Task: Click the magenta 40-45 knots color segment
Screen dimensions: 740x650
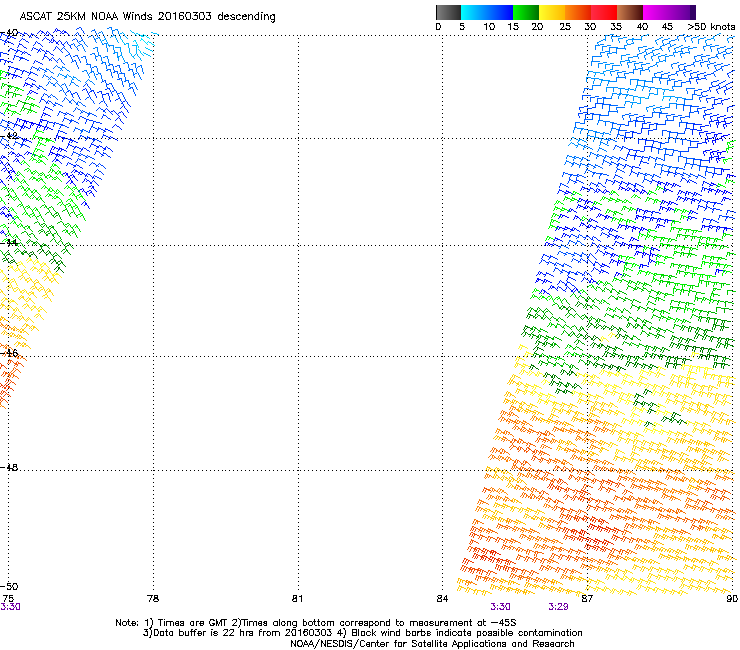Action: 656,12
